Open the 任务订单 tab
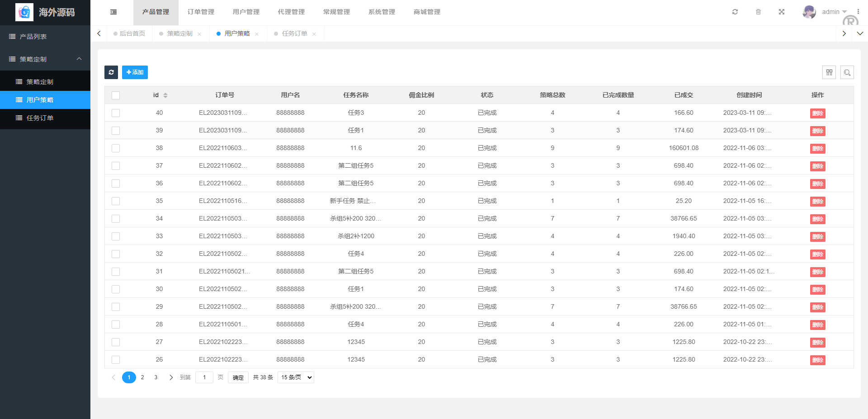 click(294, 33)
